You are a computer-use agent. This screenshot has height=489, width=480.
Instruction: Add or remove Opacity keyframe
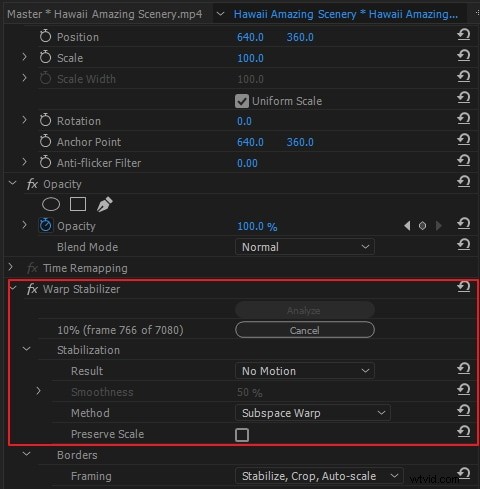[x=422, y=226]
